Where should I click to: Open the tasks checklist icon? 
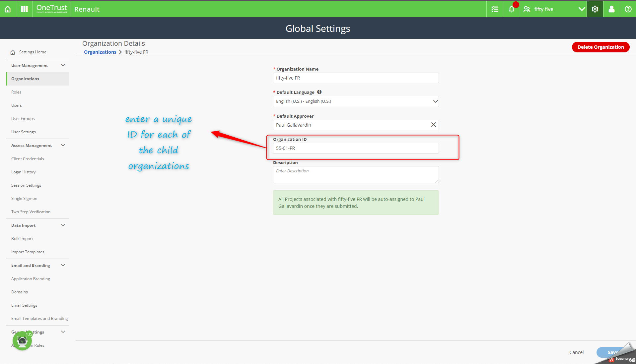click(x=495, y=9)
